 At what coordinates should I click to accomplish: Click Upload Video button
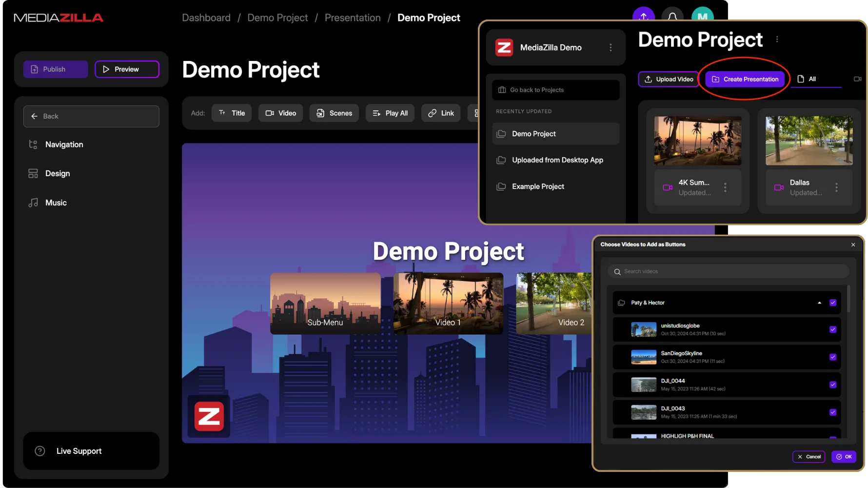tap(669, 79)
